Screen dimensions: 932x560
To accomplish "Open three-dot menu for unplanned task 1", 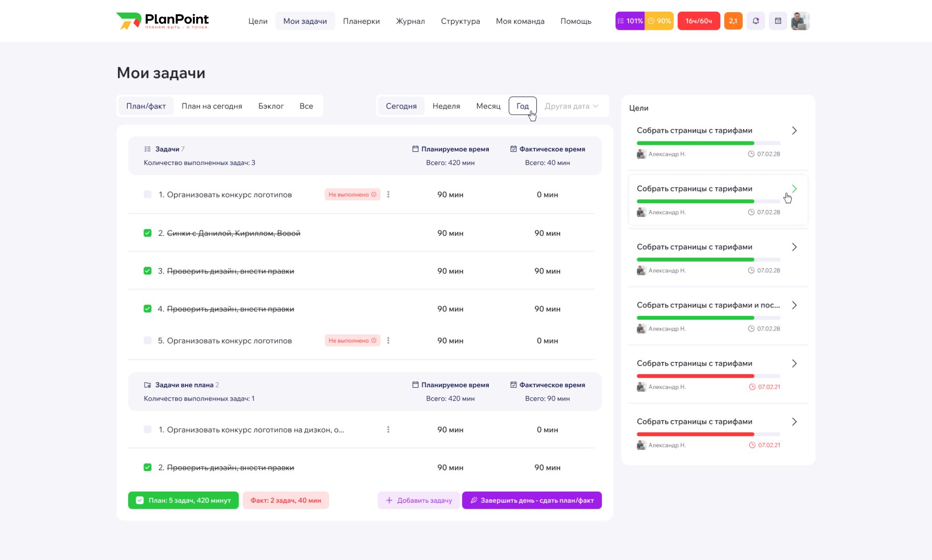I will 388,430.
